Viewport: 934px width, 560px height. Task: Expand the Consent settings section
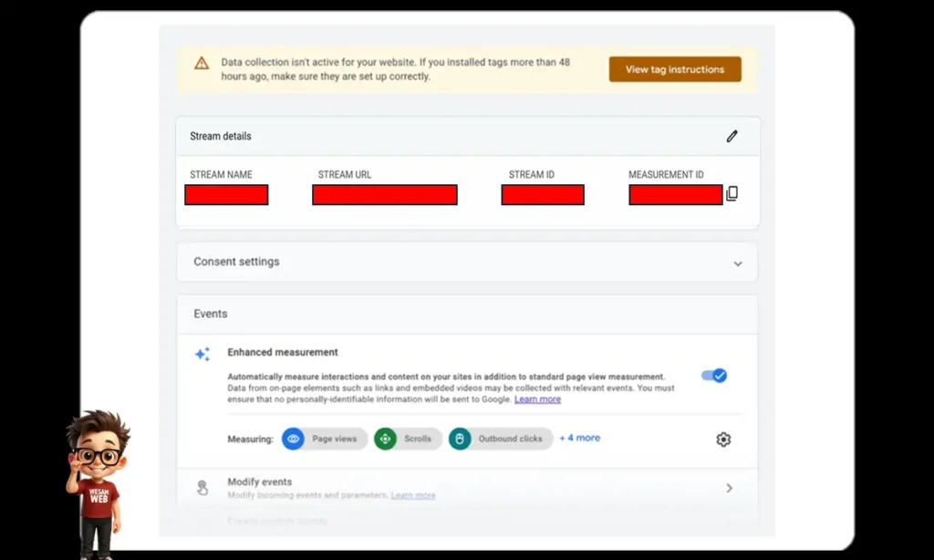[x=737, y=263]
